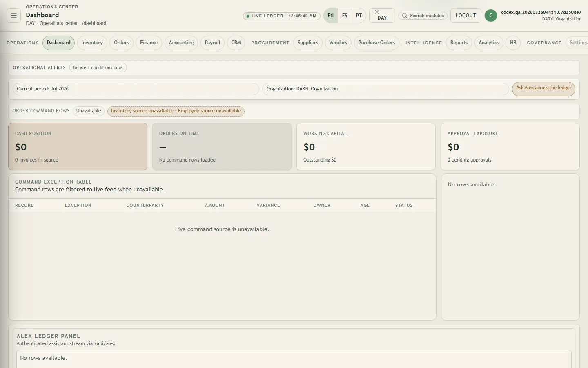Click the ALEX LEDGER PANEL heading
The image size is (588, 368).
[48, 336]
